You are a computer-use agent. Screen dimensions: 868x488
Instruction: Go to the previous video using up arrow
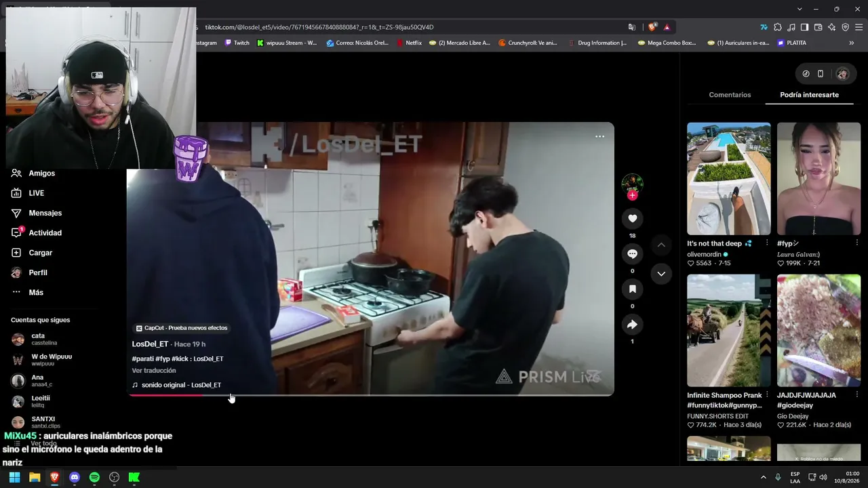click(661, 245)
